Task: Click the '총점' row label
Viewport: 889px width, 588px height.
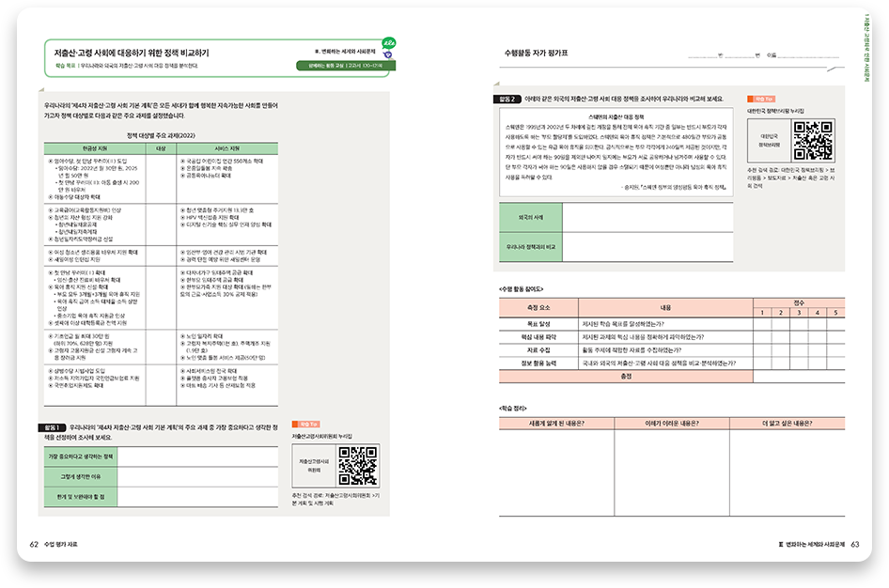Action: [x=626, y=376]
